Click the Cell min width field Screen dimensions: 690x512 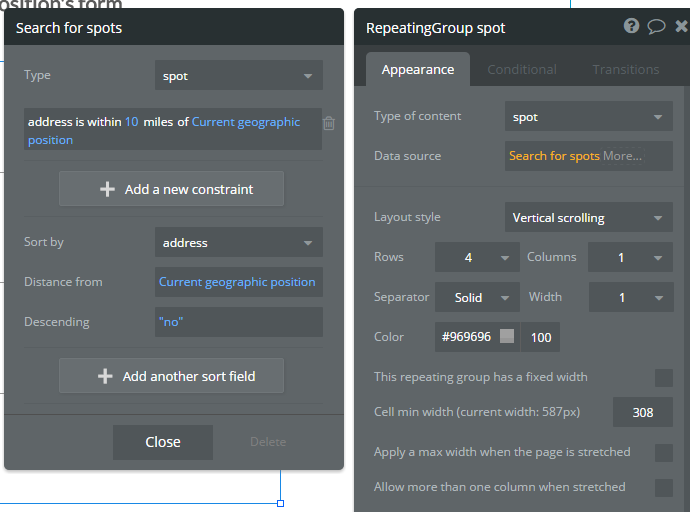[x=643, y=413]
